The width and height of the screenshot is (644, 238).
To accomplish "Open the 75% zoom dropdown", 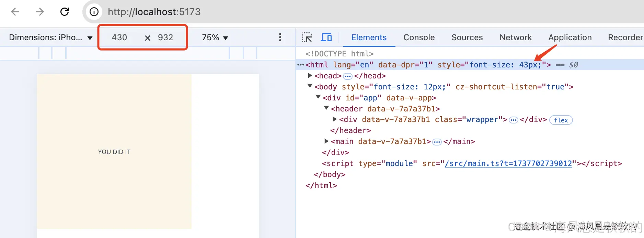I will click(215, 37).
